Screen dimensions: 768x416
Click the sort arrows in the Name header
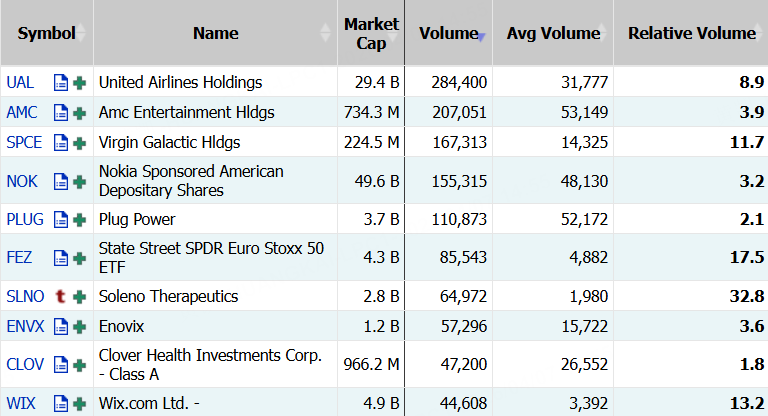pyautogui.click(x=325, y=33)
